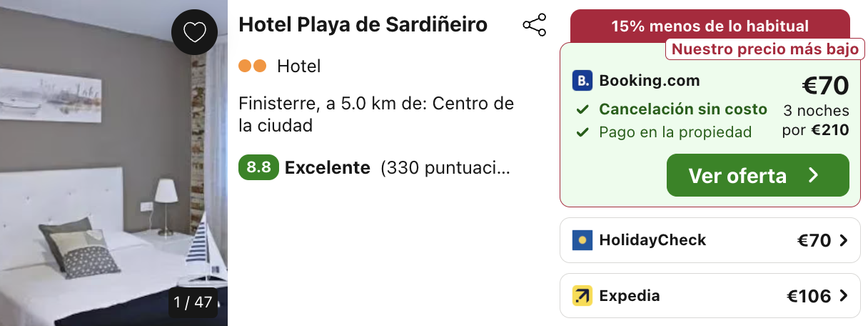Click the Expedia arrow logo icon
The height and width of the screenshot is (326, 868).
point(582,296)
